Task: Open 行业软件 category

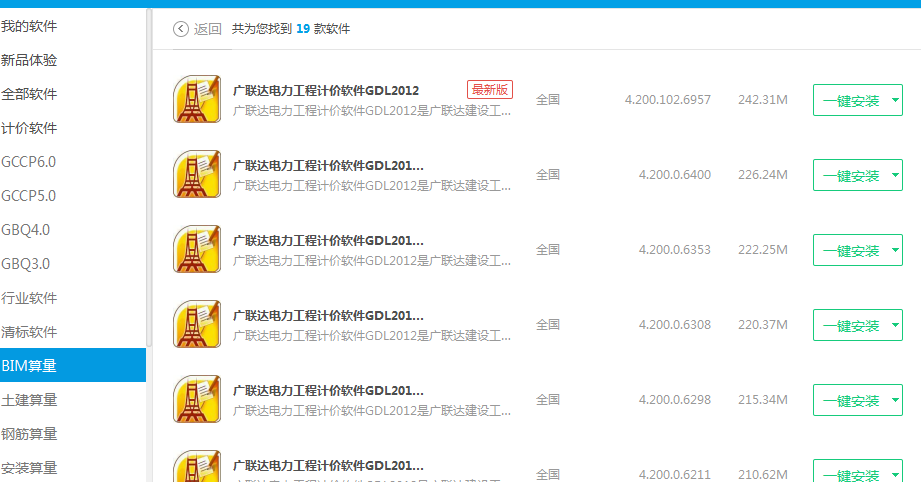Action: click(29, 298)
